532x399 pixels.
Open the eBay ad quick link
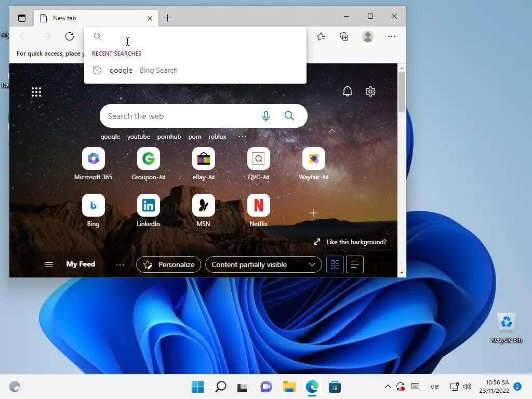204,164
